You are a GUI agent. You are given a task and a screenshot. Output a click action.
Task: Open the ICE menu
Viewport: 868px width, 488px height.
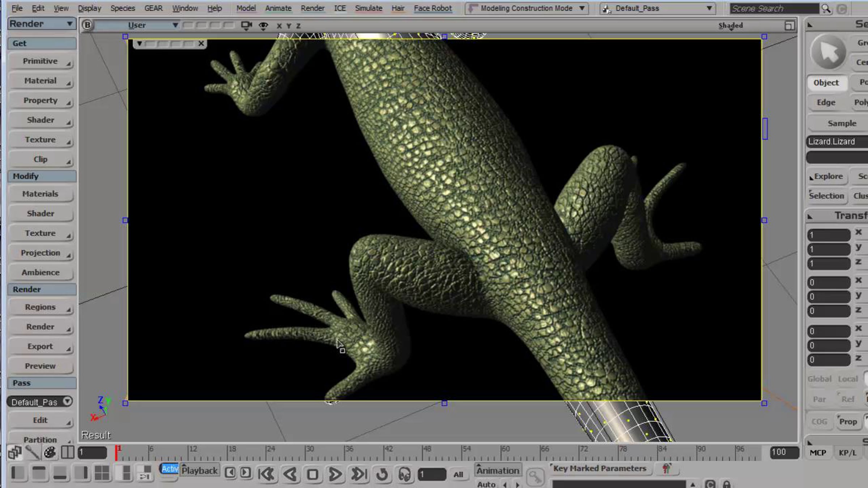(340, 8)
